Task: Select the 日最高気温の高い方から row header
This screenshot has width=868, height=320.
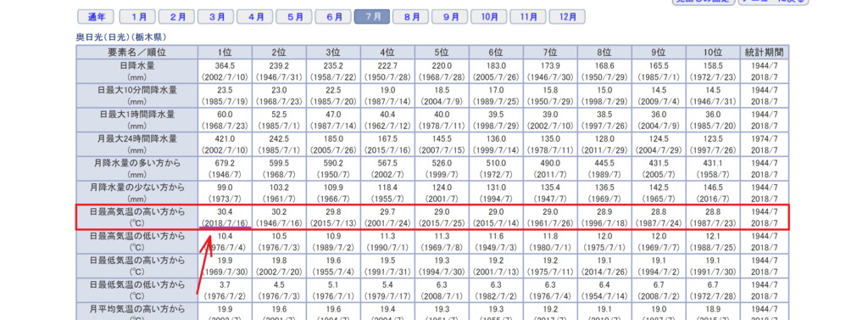Action: (x=137, y=217)
